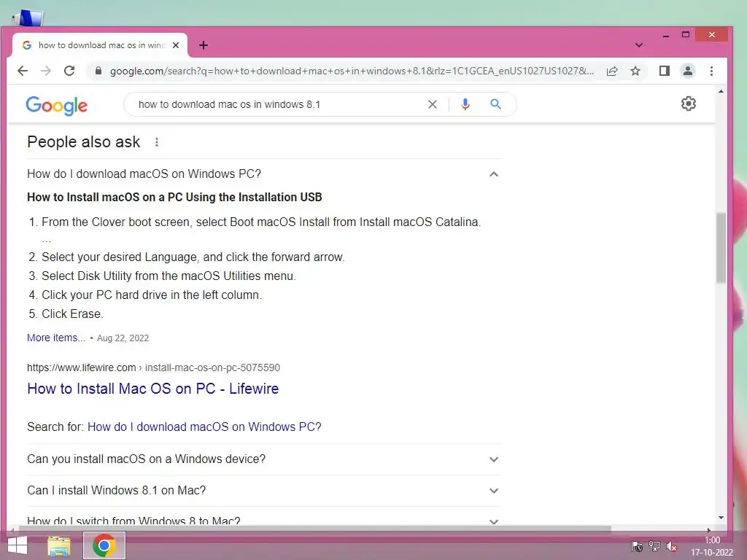Minimize the Chrome window
The width and height of the screenshot is (747, 560).
tap(666, 35)
